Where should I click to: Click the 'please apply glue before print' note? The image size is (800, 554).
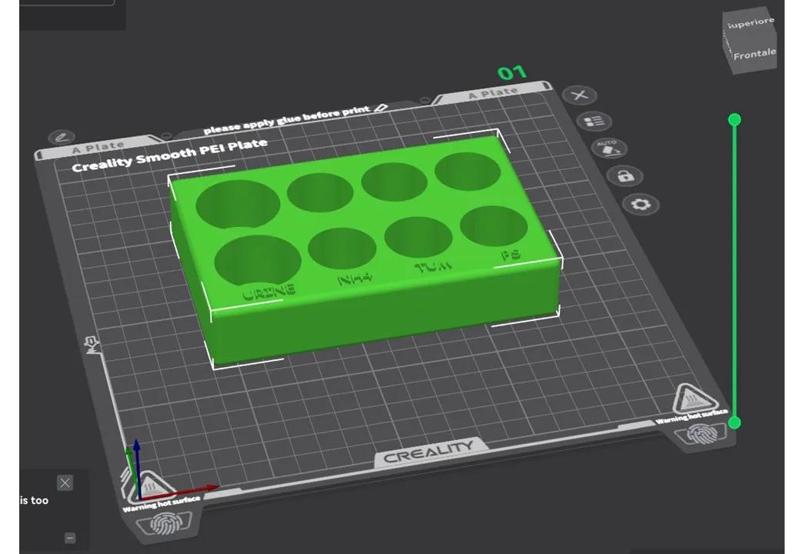[x=287, y=120]
